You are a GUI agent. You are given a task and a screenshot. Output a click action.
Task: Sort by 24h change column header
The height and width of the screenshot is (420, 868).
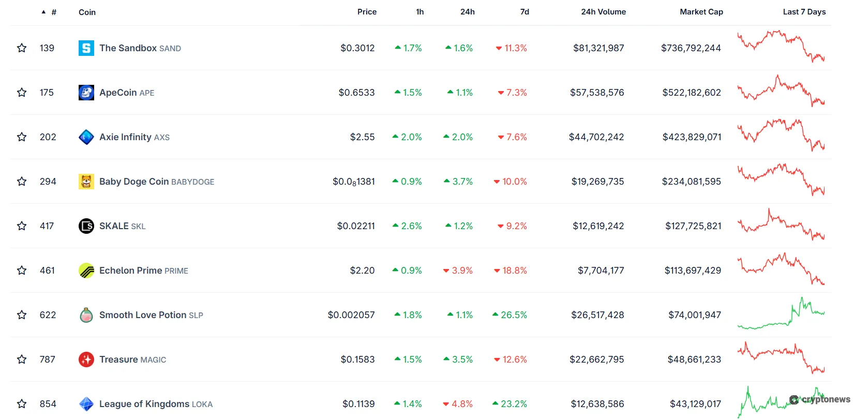tap(468, 12)
